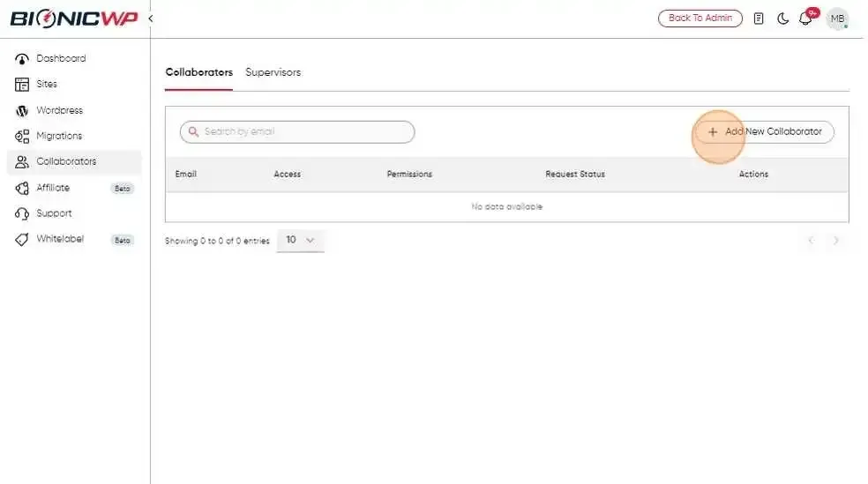The height and width of the screenshot is (484, 868).
Task: Click Add New Collaborator button
Action: click(x=765, y=131)
